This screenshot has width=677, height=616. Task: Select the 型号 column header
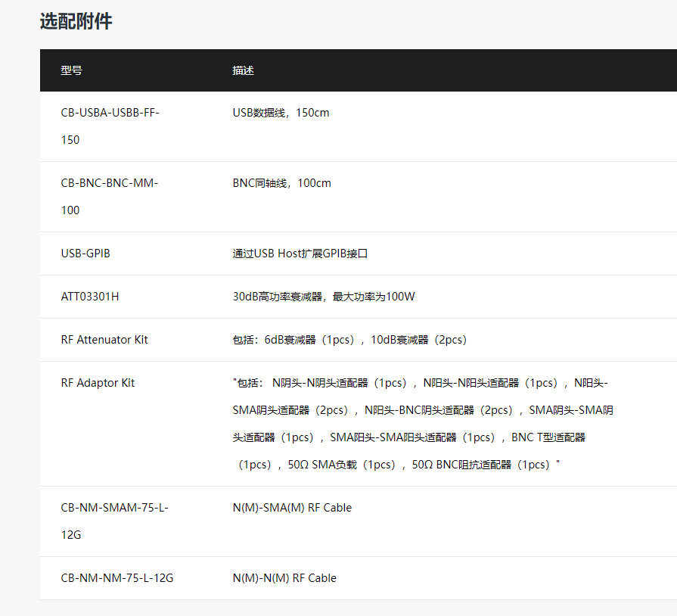pos(71,70)
